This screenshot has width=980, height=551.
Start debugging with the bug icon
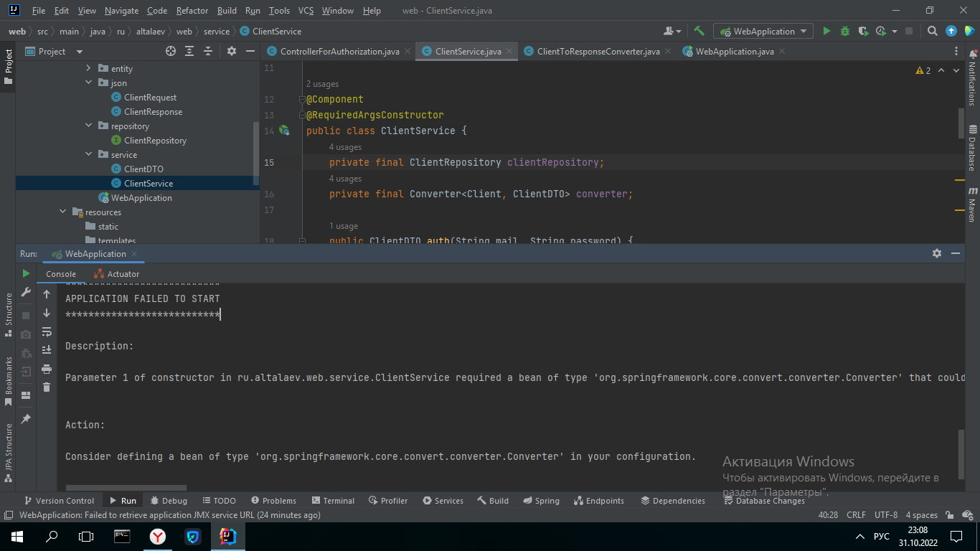tap(845, 31)
